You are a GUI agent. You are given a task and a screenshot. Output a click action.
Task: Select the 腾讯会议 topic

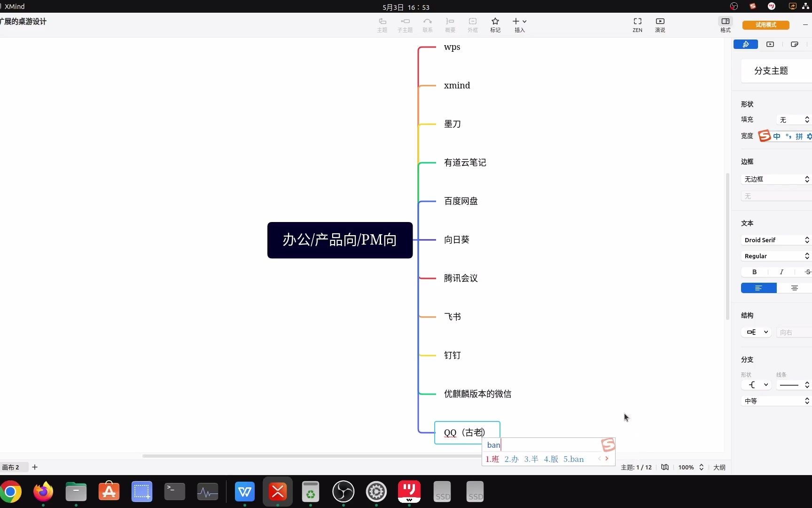point(461,278)
